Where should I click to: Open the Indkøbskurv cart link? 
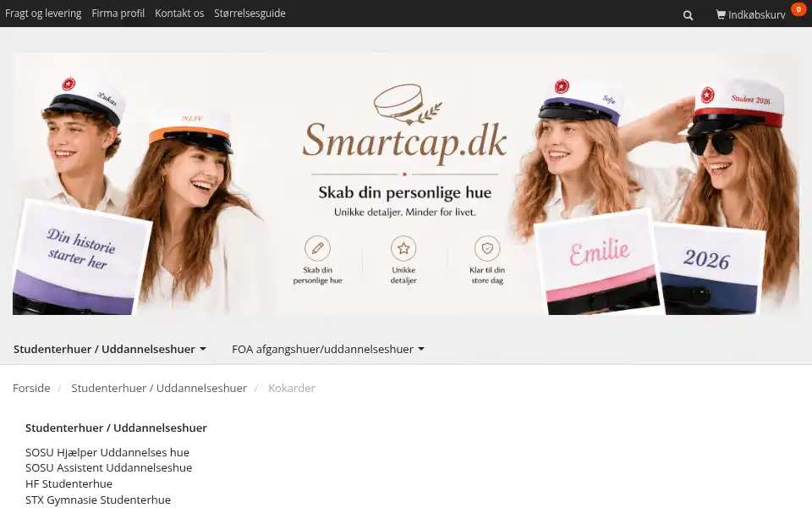click(x=750, y=14)
